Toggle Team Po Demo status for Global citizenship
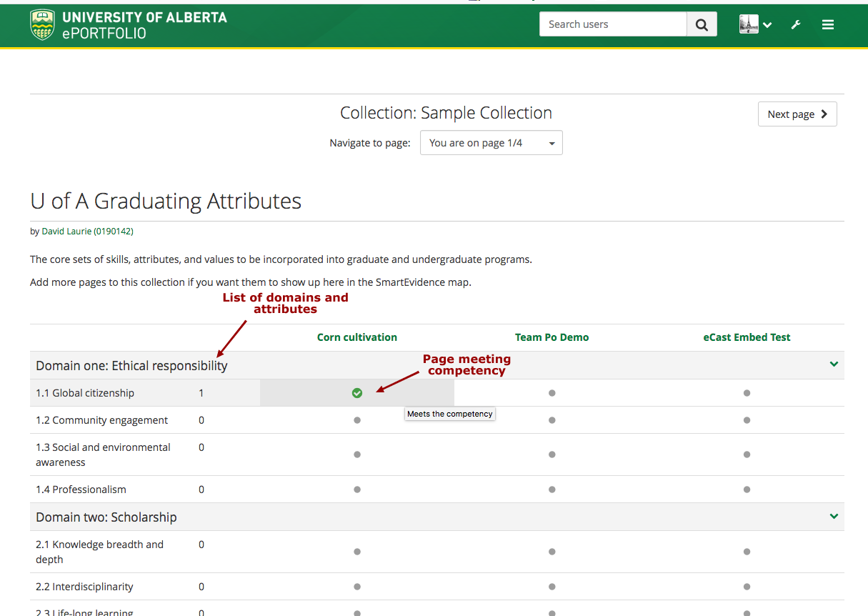This screenshot has height=616, width=868. pyautogui.click(x=552, y=393)
